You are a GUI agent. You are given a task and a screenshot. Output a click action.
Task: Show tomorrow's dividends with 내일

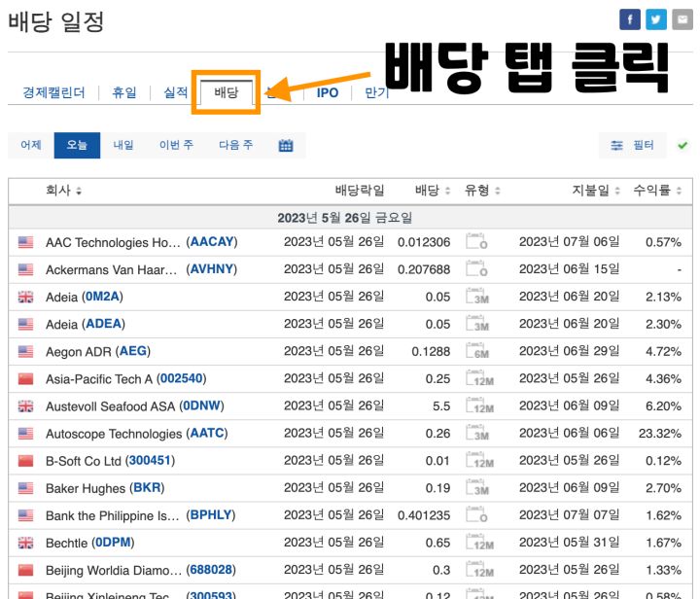tap(123, 145)
